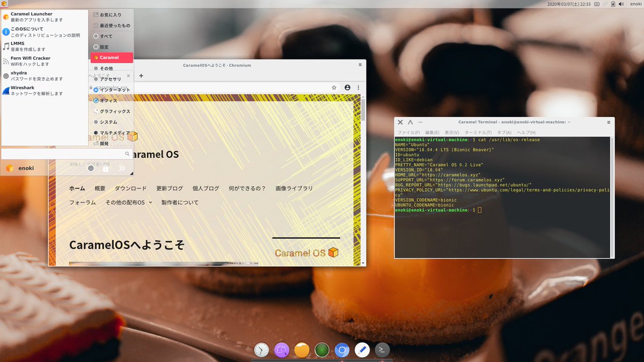Screen dimensions: 644x362
Task: Open the Chromium profile avatar icon
Action: pyautogui.click(x=348, y=87)
